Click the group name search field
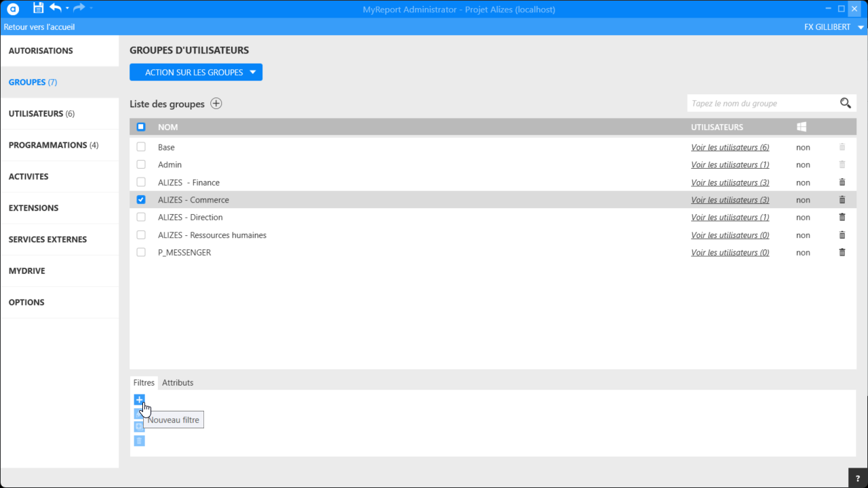 click(761, 104)
